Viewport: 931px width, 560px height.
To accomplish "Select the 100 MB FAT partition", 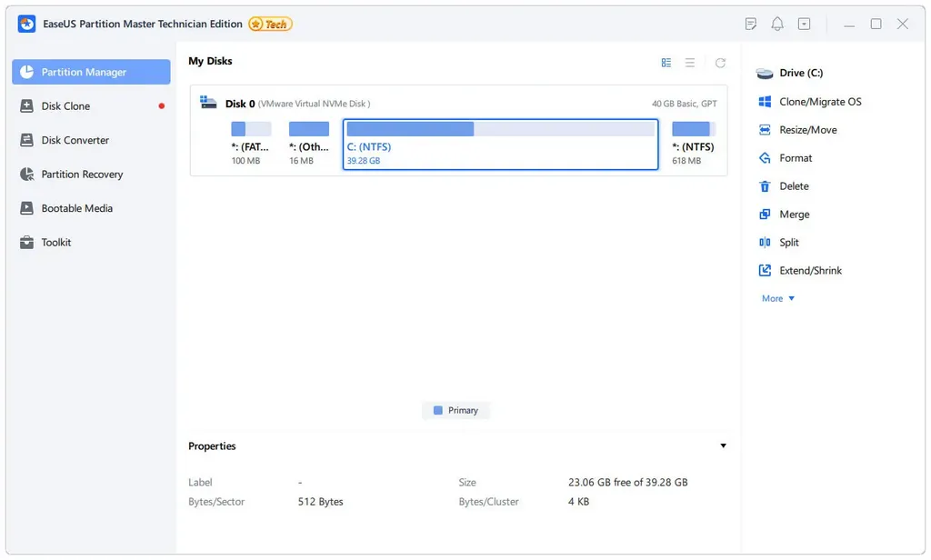I will [251, 144].
